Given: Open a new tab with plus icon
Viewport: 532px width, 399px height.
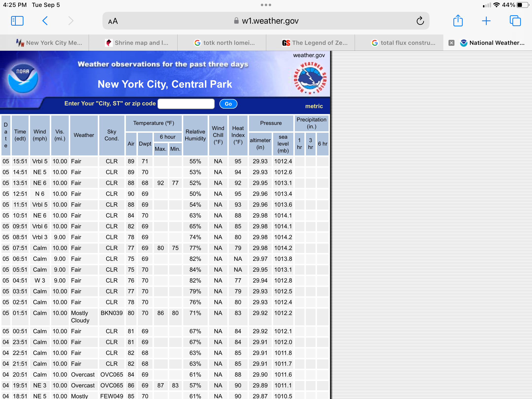Looking at the screenshot, I should pyautogui.click(x=486, y=21).
